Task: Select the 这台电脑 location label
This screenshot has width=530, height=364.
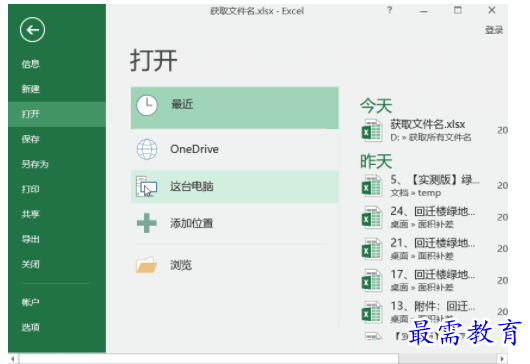Action: coord(192,186)
